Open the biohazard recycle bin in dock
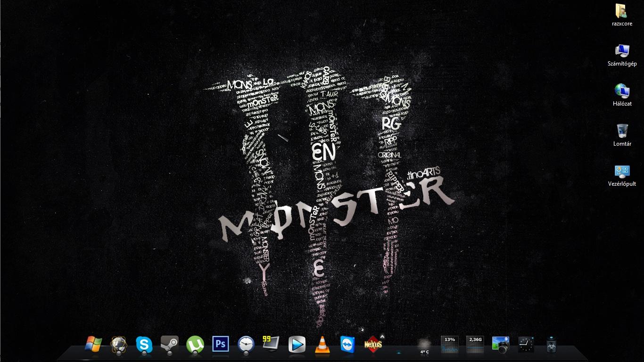The image size is (644, 362). [552, 345]
